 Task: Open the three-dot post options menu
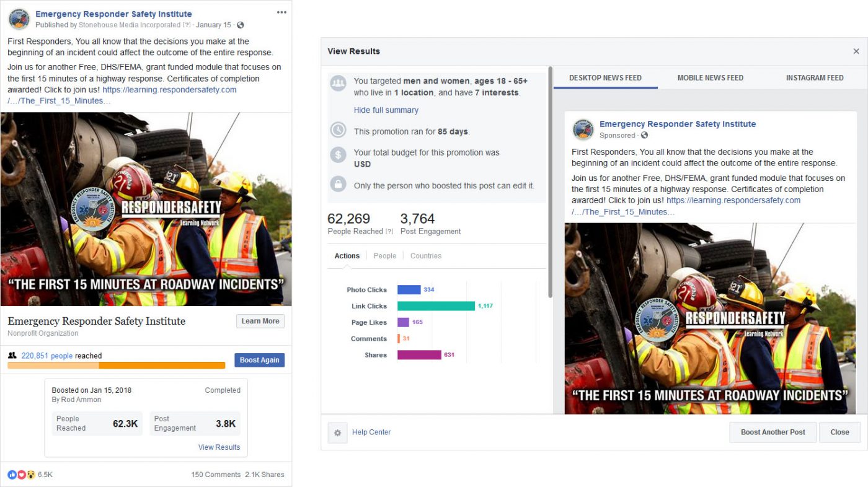coord(281,12)
